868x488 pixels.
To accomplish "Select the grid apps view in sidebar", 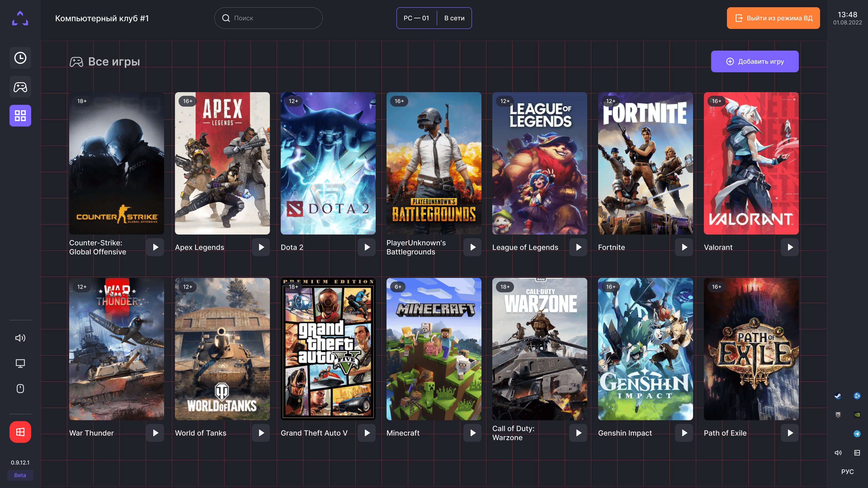I will 20,116.
